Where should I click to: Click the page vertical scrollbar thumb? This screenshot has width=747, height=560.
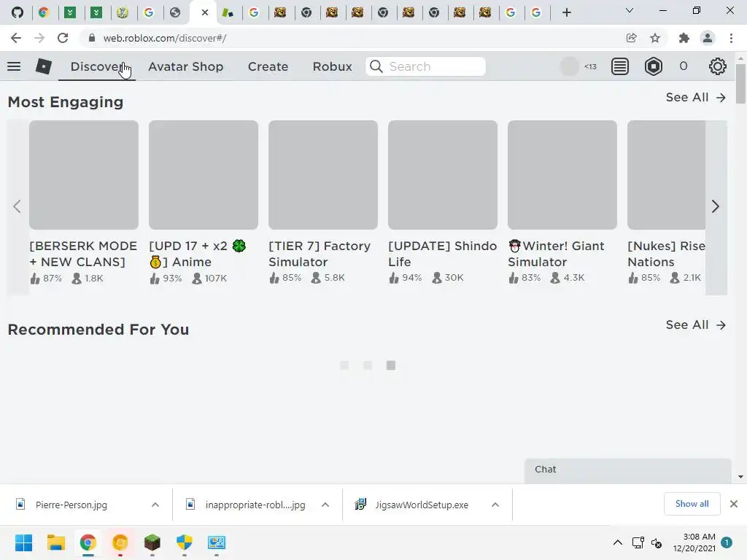click(740, 83)
